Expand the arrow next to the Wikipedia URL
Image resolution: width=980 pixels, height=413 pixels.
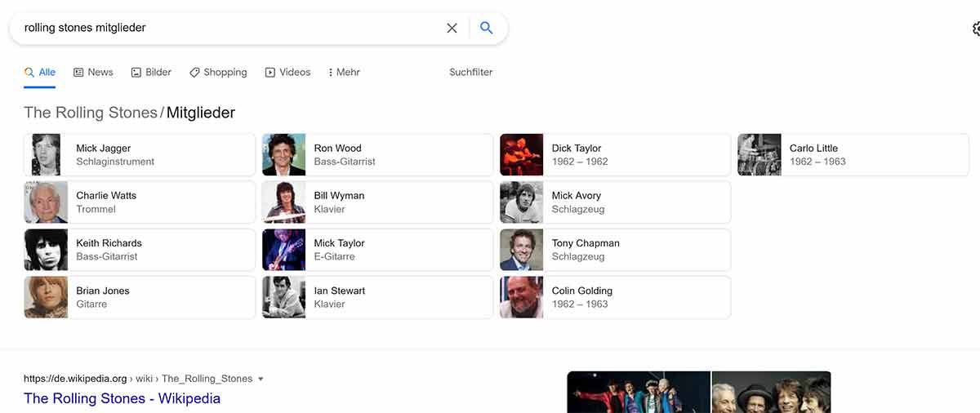(261, 379)
